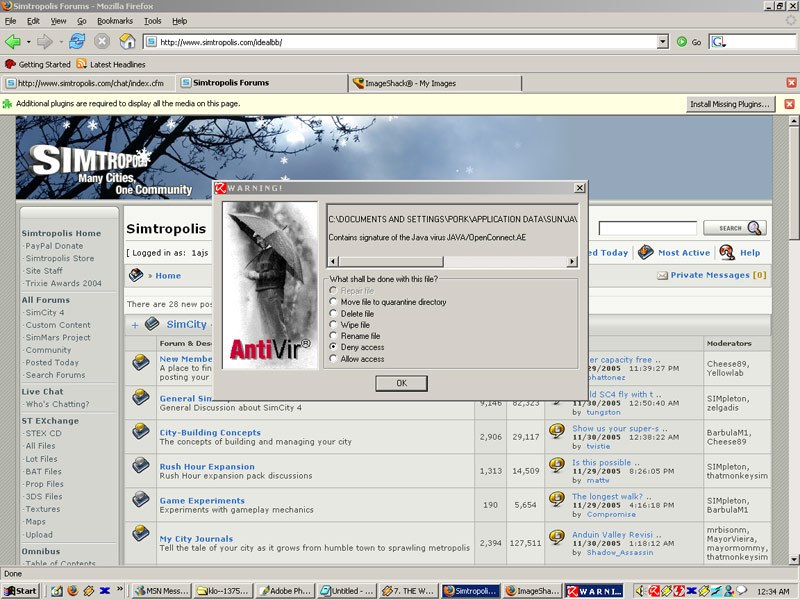Click the Help icon in forum toolbar
Image resolution: width=800 pixels, height=600 pixels.
pos(727,252)
